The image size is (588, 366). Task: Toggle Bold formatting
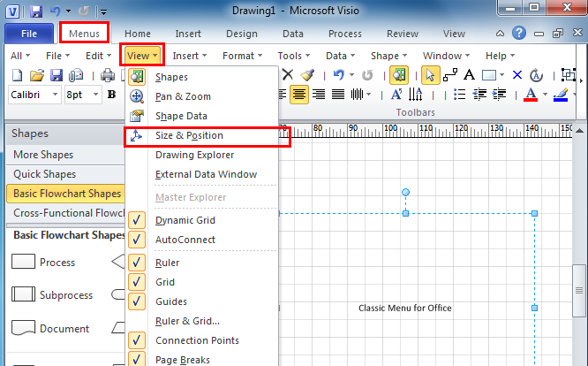111,95
